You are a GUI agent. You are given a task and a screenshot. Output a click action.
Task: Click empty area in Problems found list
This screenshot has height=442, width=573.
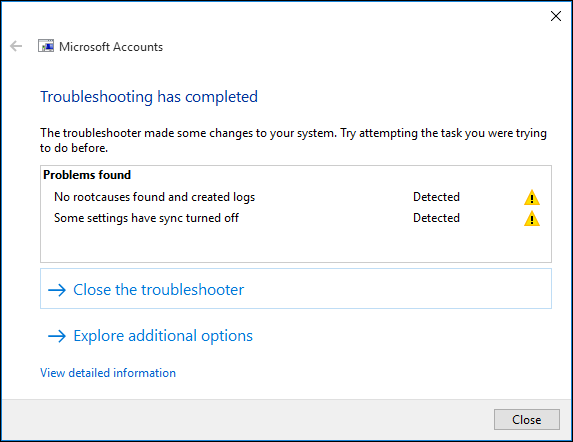click(x=296, y=244)
